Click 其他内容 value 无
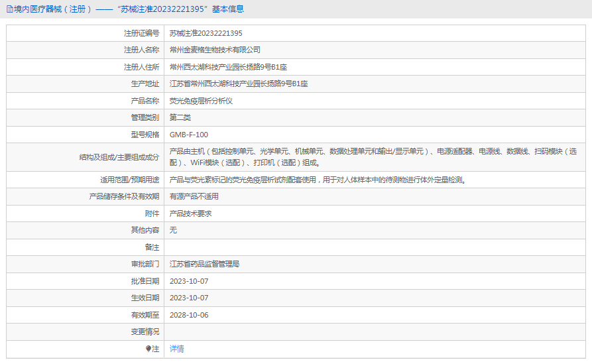Viewport: 592px width, 364px height. pyautogui.click(x=173, y=230)
